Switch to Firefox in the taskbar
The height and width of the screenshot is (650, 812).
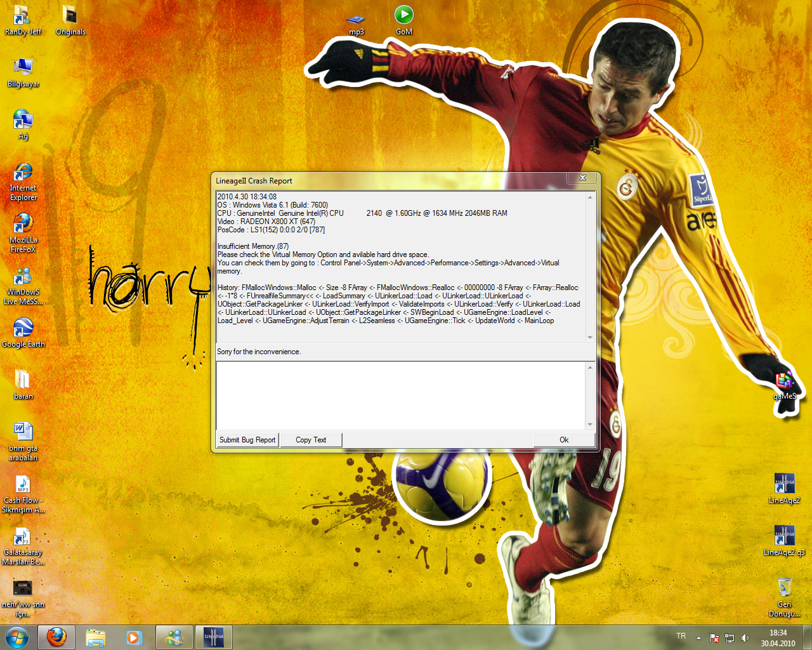point(56,637)
